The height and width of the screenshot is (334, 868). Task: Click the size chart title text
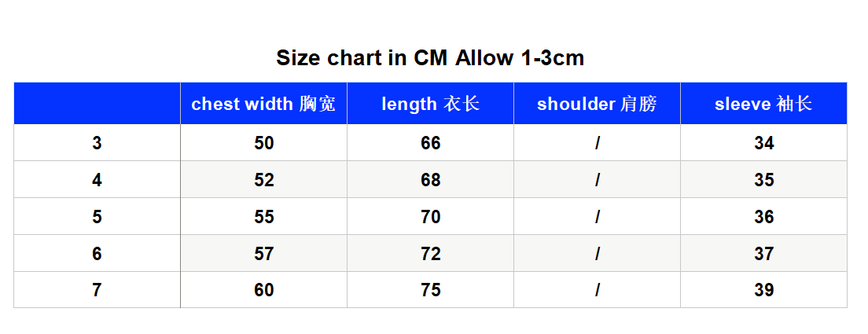[430, 57]
